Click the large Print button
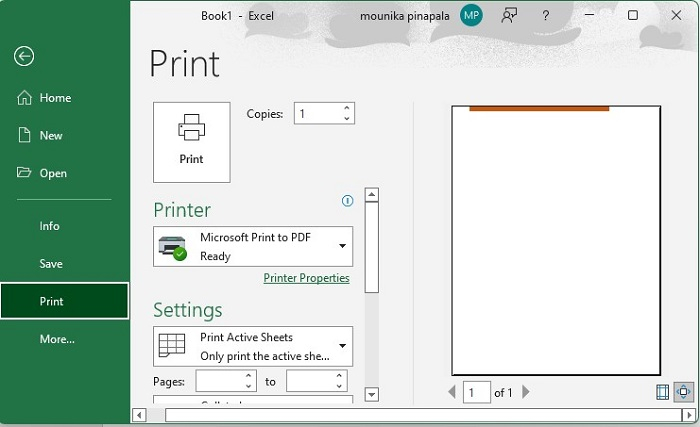 pyautogui.click(x=191, y=141)
